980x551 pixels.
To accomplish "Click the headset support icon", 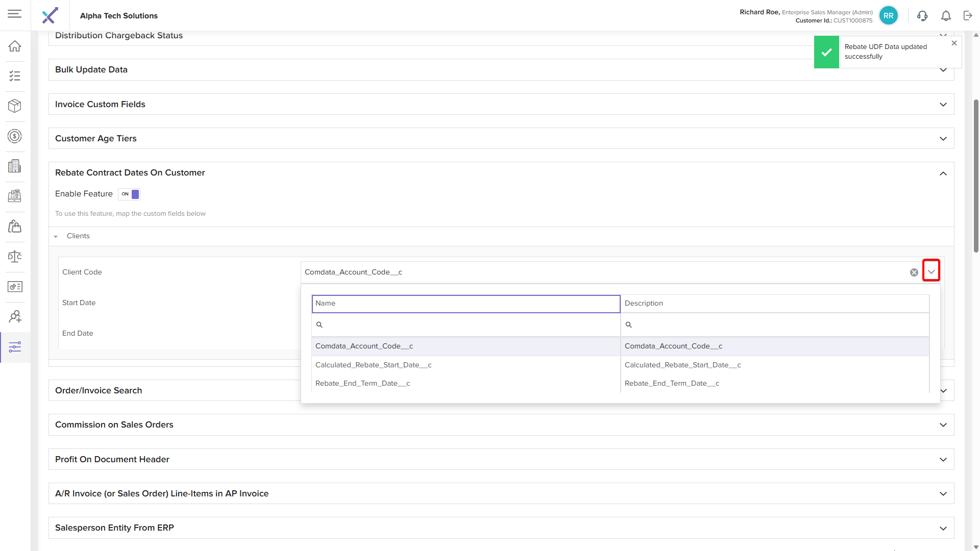I will (922, 16).
